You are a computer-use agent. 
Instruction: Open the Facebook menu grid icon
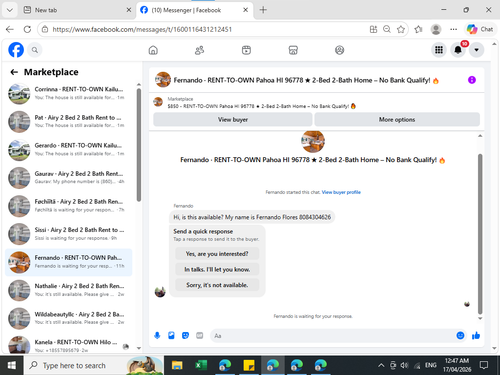439,50
